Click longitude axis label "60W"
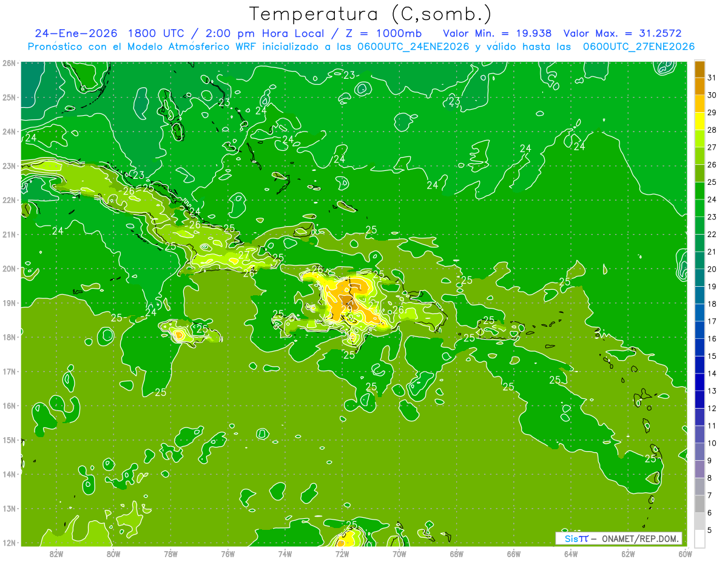Screen dimensions: 728x562 pos(685,554)
